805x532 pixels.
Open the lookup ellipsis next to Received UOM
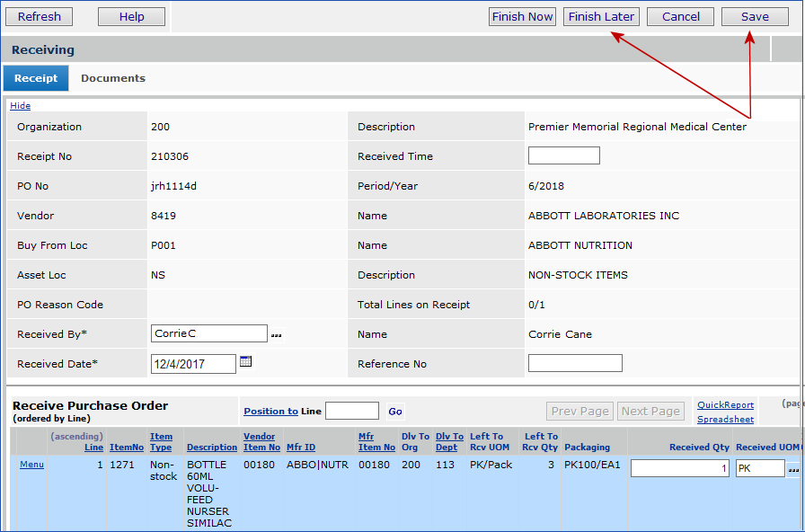click(793, 469)
